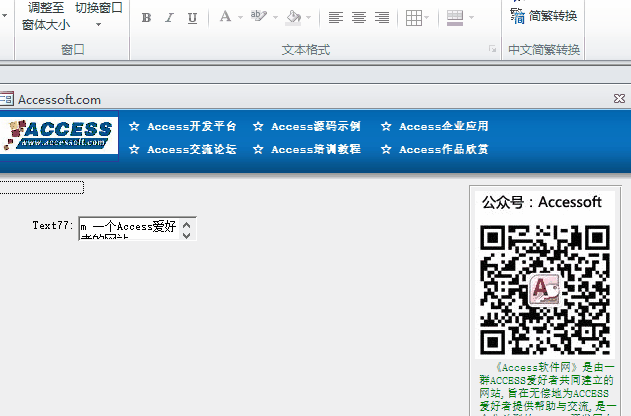The image size is (631, 416).
Task: Open text highlight color dropdown
Action: point(275,17)
